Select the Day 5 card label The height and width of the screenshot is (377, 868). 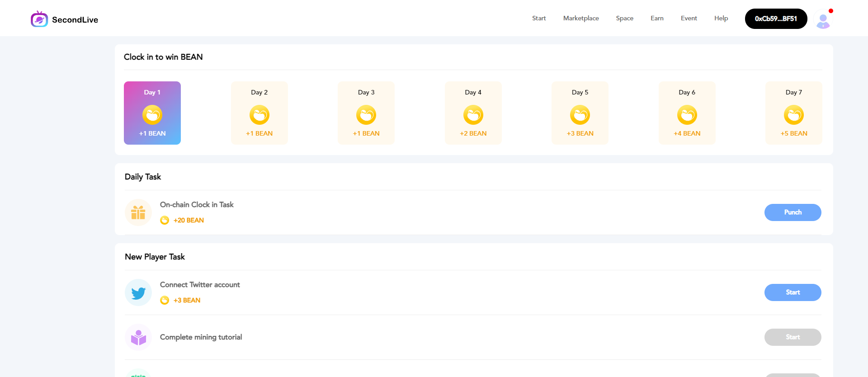pos(580,92)
